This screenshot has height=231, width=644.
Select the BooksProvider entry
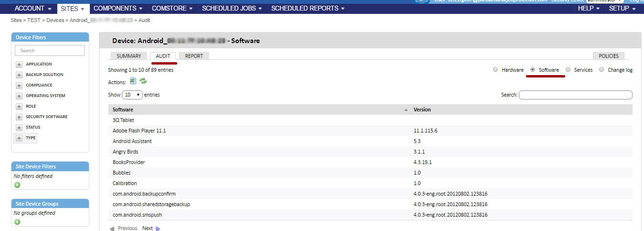[129, 162]
